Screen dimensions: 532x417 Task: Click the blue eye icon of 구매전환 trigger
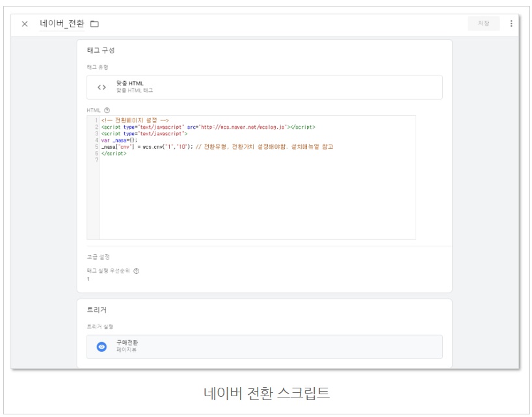pos(101,347)
